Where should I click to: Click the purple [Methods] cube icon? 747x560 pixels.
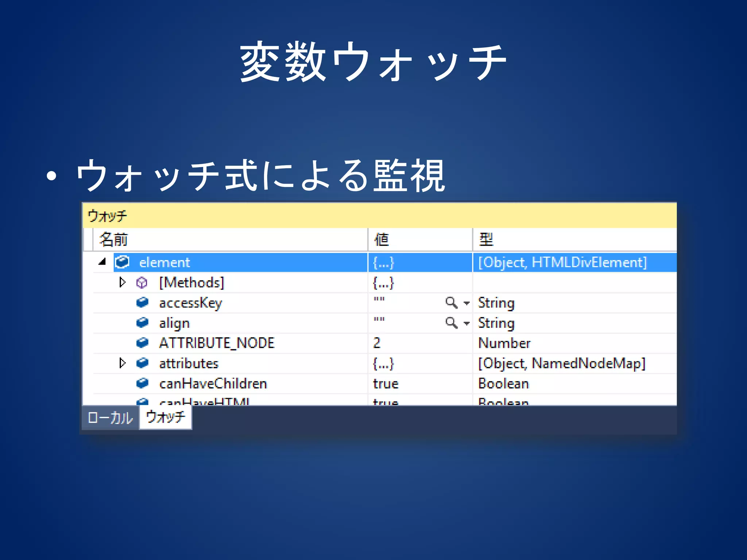tap(142, 283)
